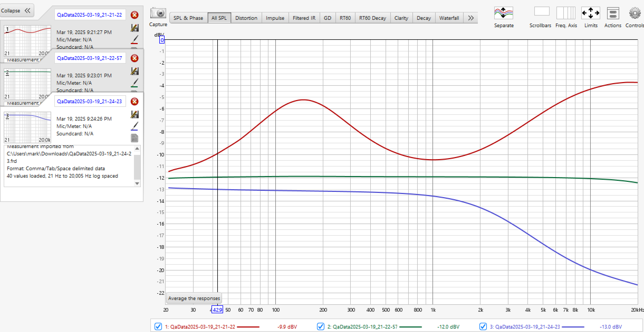Screen dimensions: 644x332
Task: Switch to the RT60 Decay tab
Action: (373, 18)
